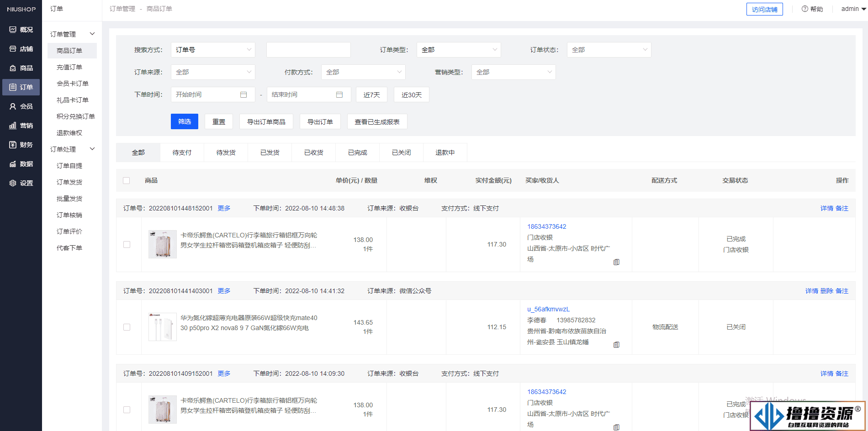
Task: Open the admin account dropdown
Action: click(x=853, y=9)
